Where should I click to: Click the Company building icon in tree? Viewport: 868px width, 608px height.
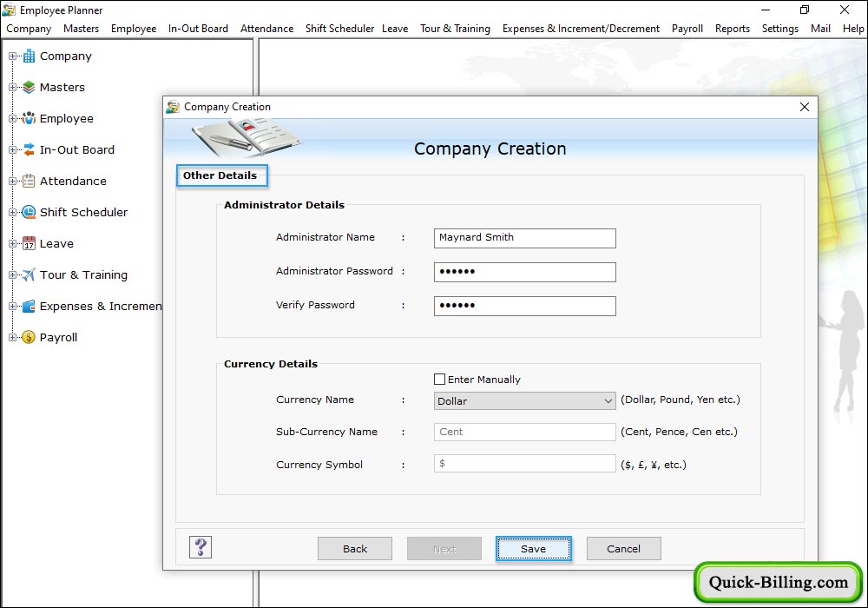point(29,56)
